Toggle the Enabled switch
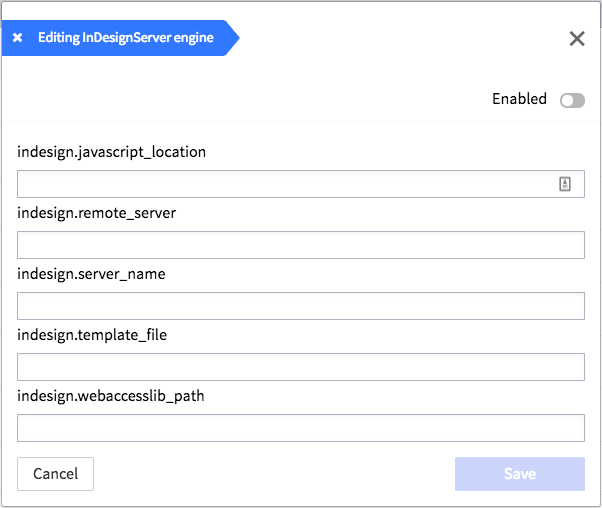 point(572,101)
